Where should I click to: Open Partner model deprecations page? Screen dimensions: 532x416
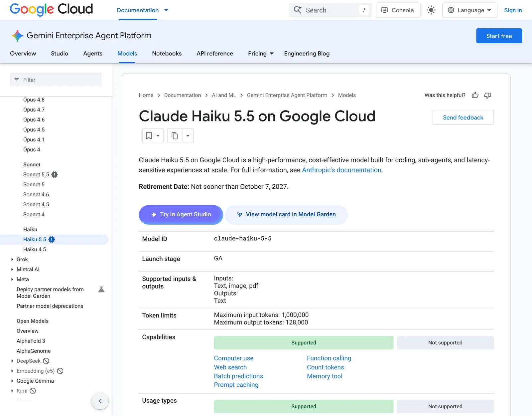coord(50,306)
